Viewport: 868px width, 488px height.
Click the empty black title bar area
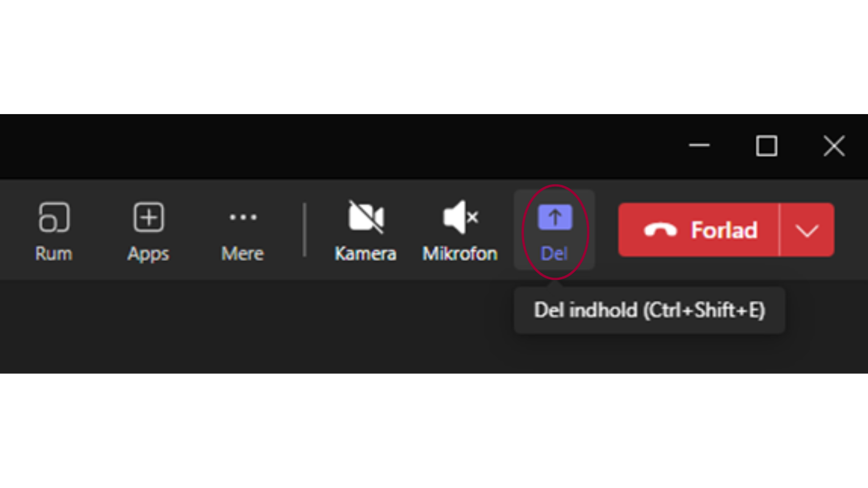[339, 146]
